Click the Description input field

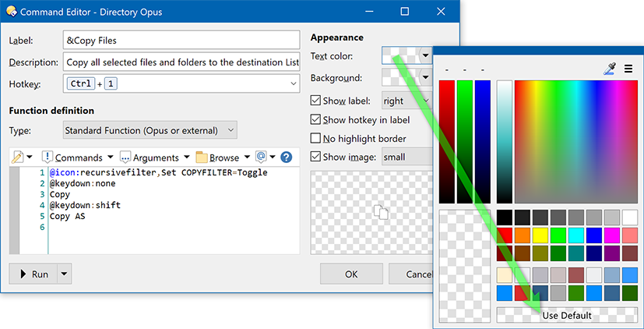point(181,62)
